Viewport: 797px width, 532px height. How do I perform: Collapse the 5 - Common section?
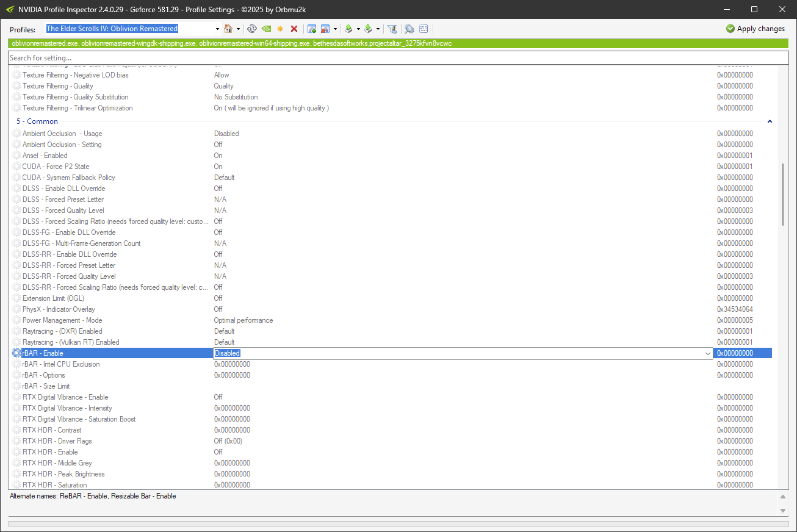click(770, 121)
